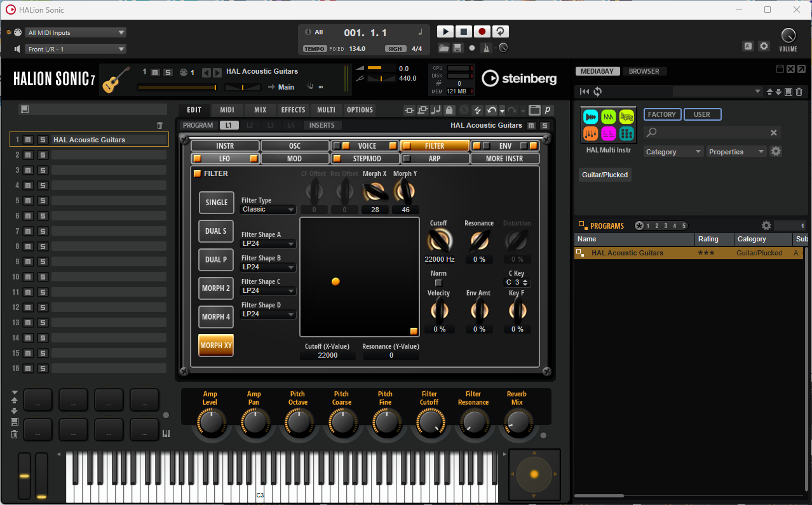Viewport: 812px width, 505px height.
Task: Open the Filter Shape D dropdown
Action: (268, 314)
